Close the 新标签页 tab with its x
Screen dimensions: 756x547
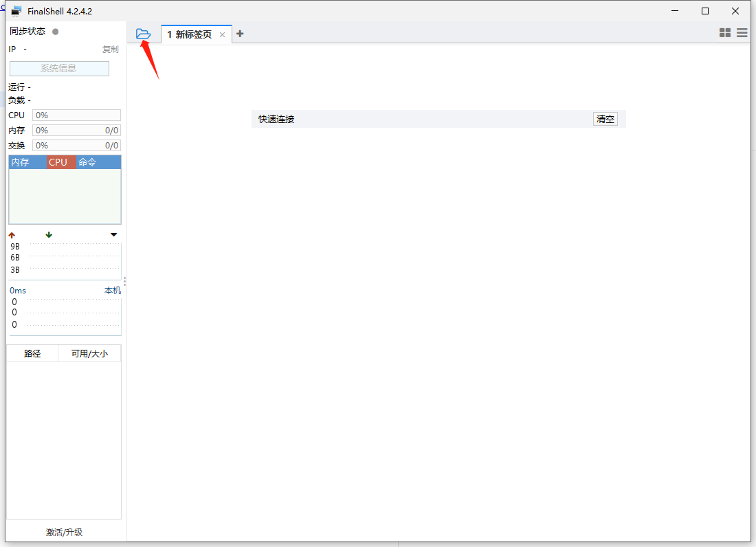click(222, 34)
